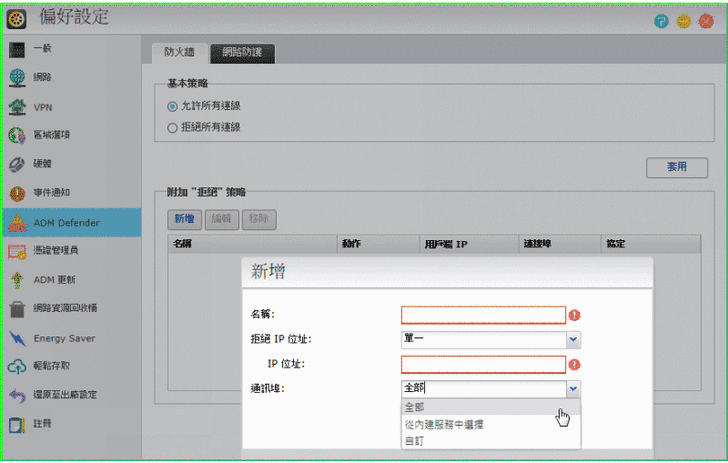
Task: Click the 名稱 column header
Action: (x=253, y=244)
